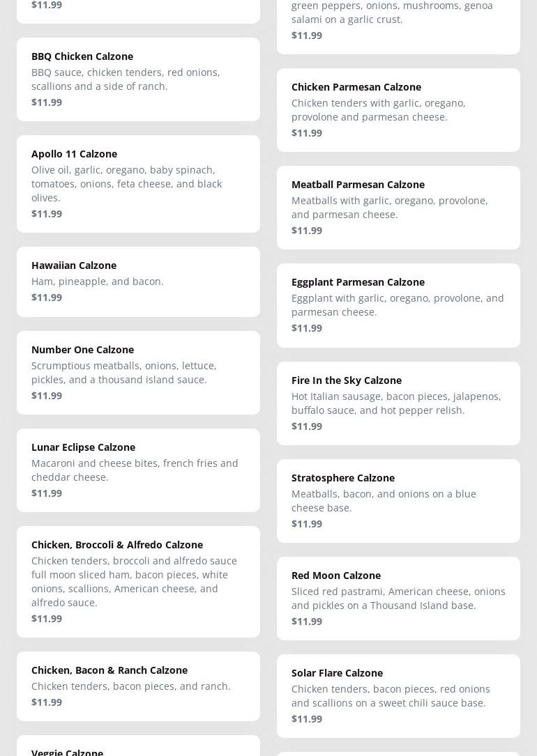Viewport: 537px width, 756px height.
Task: Click the Number One Calzone title
Action: click(82, 350)
